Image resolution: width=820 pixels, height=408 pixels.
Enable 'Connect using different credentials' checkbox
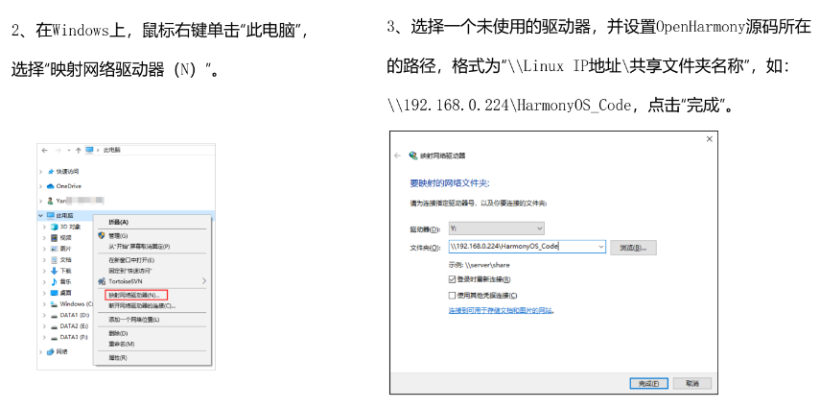pos(453,296)
